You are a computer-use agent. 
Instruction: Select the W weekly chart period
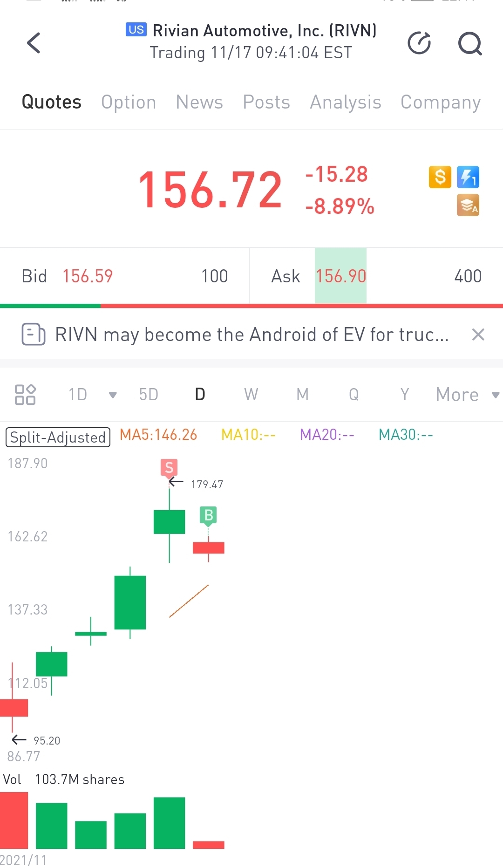pyautogui.click(x=251, y=395)
